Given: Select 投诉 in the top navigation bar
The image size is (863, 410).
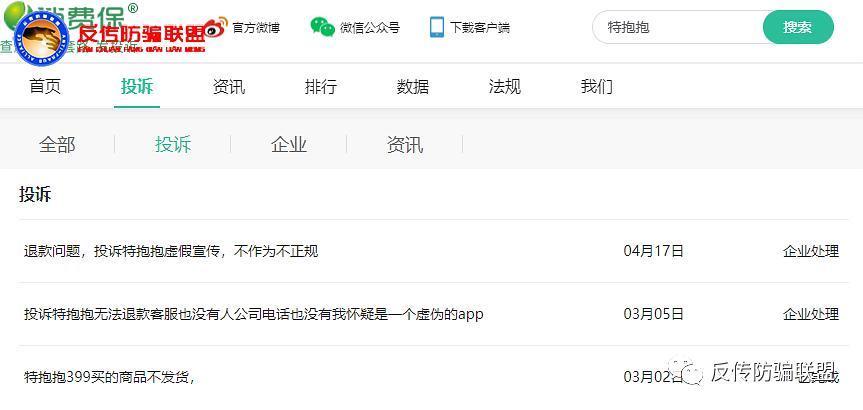Looking at the screenshot, I should click(x=137, y=87).
